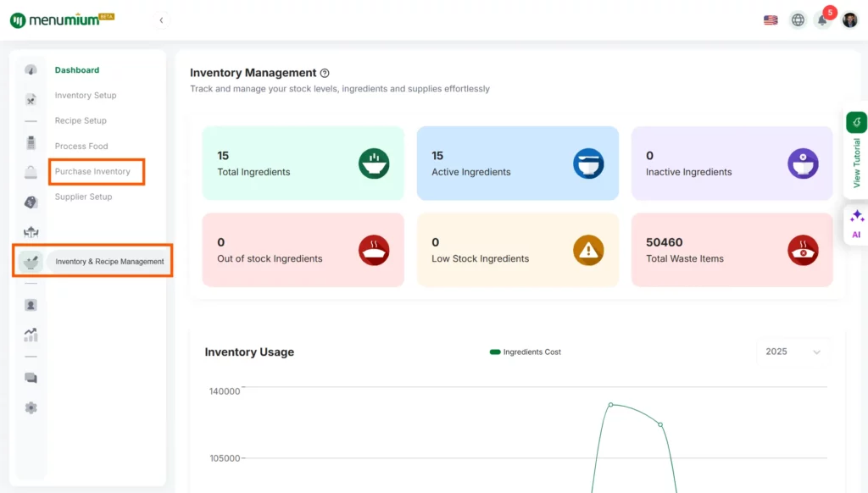Viewport: 868px width, 493px height.
Task: Go to Supplier Setup
Action: 83,197
